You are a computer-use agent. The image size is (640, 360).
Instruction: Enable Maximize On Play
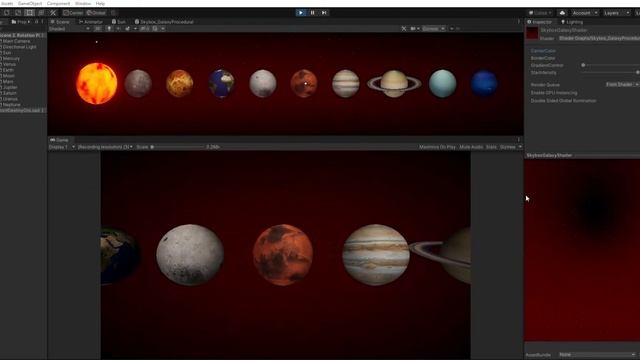click(x=437, y=147)
